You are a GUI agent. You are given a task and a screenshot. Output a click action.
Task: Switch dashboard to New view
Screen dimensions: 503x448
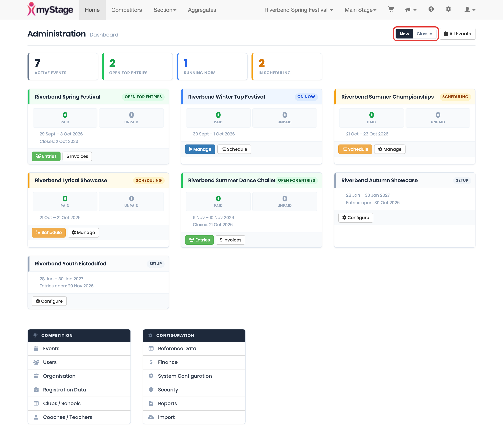(x=404, y=34)
